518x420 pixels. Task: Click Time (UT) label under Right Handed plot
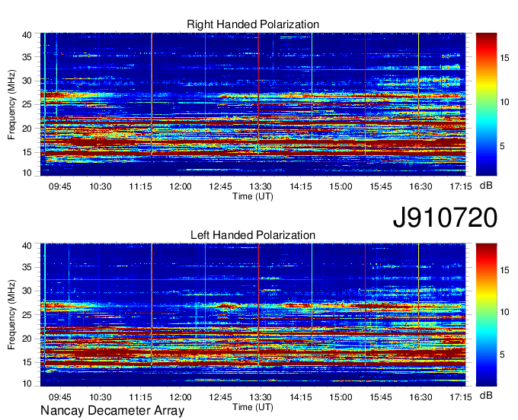[253, 196]
